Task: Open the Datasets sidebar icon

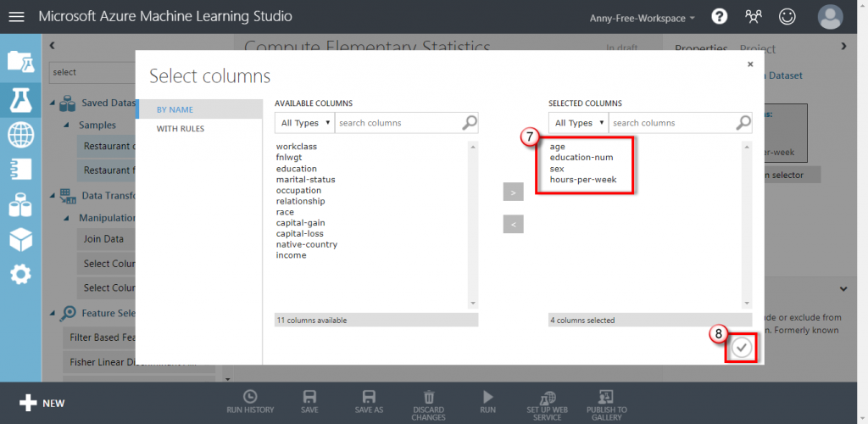Action: click(x=21, y=204)
